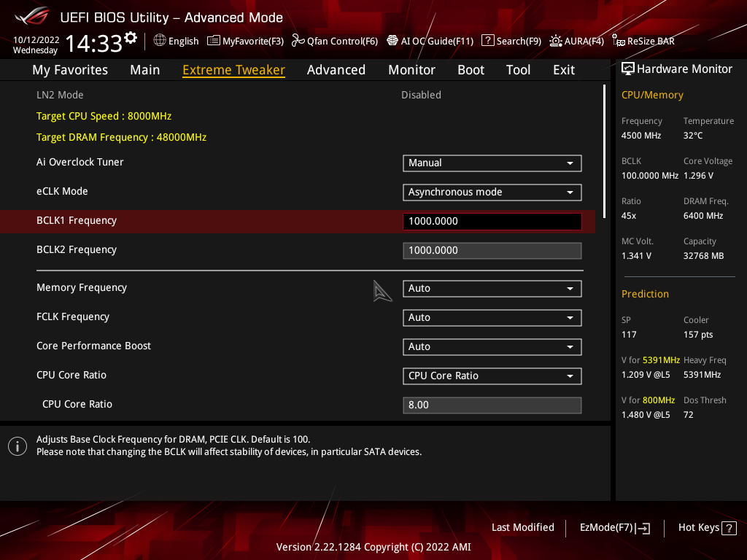747x560 pixels.
Task: Click the Memory Frequency label
Action: pos(82,287)
